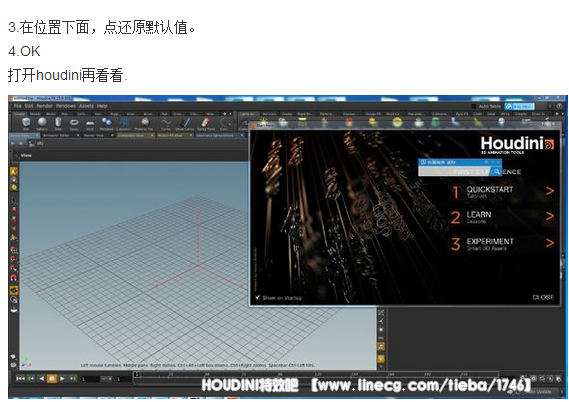Select the Circle shelf tool
Screen dimensions: 569x402
224,123
